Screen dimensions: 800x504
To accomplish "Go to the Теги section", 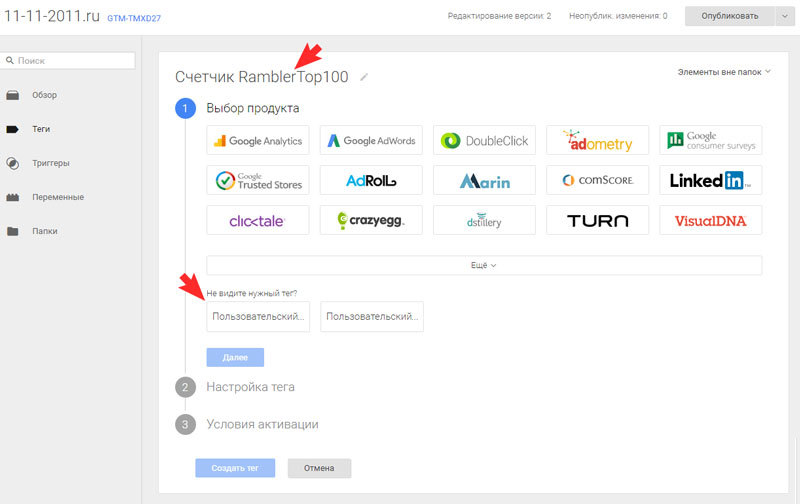I will (x=41, y=129).
